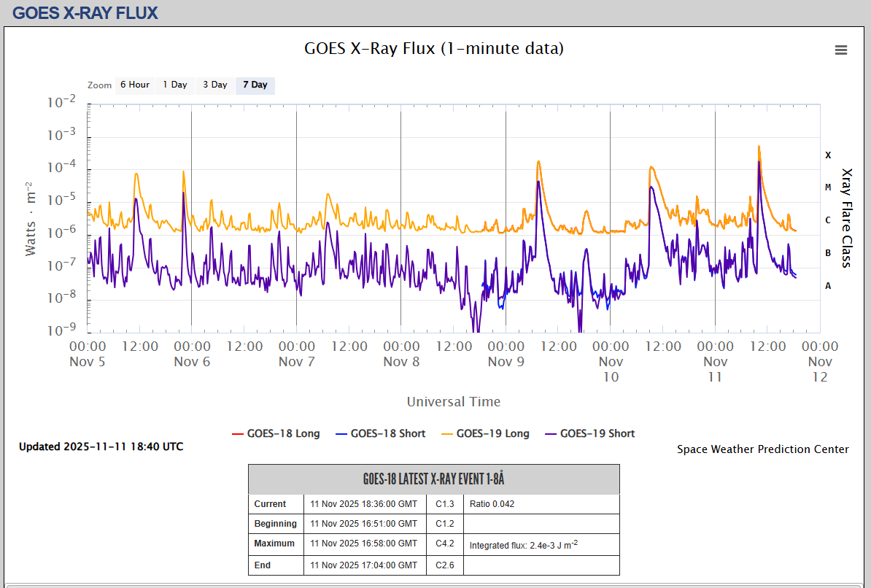Switch zoom to 1 Day

(175, 85)
